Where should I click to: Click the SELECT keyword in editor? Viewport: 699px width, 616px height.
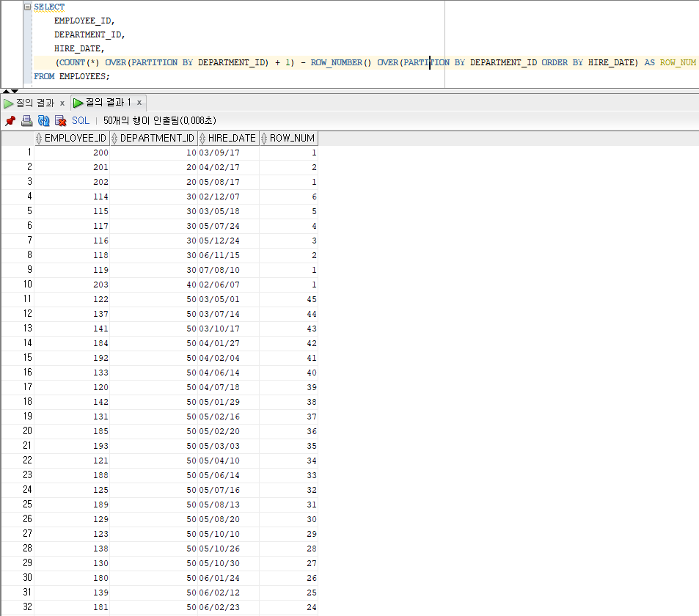point(49,7)
